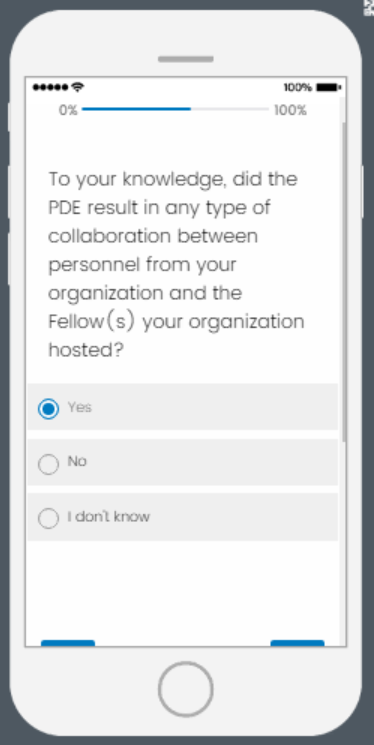Click the signal strength dots icon

pos(50,87)
